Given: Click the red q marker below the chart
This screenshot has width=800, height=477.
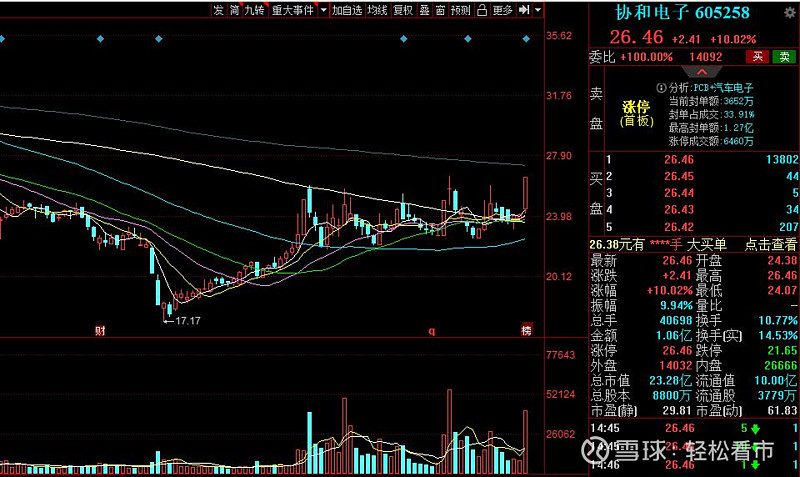Looking at the screenshot, I should pyautogui.click(x=432, y=331).
